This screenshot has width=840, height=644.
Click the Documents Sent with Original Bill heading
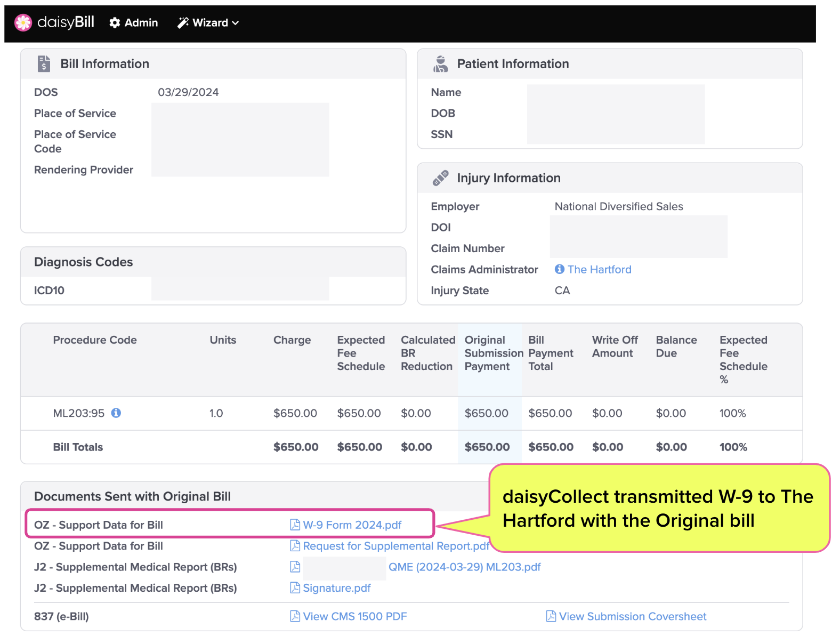click(132, 496)
